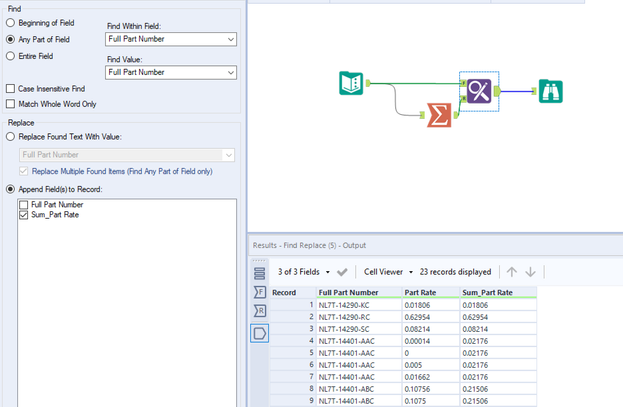Choose Replace Found Text With Value
623x407 pixels.
coord(11,137)
